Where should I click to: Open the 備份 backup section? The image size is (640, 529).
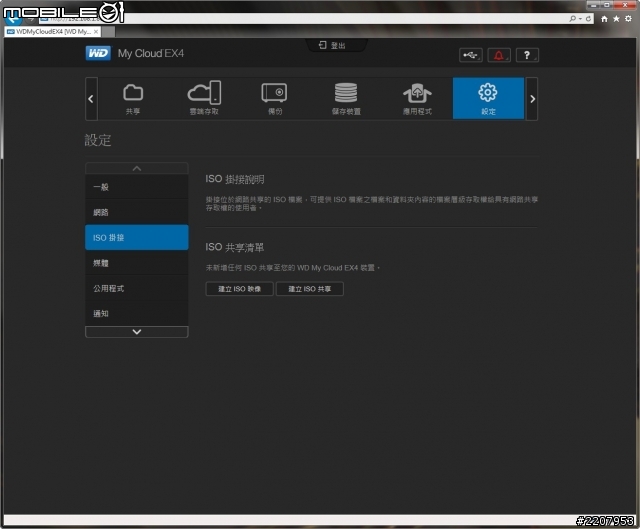coord(275,99)
